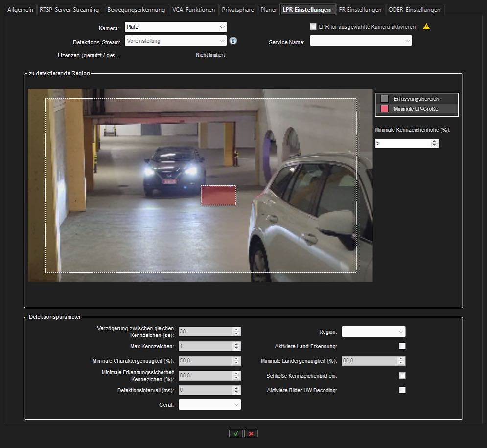This screenshot has width=487, height=448.
Task: Enable Aktiviere Bilder HW Decoding checkbox
Action: coord(402,390)
